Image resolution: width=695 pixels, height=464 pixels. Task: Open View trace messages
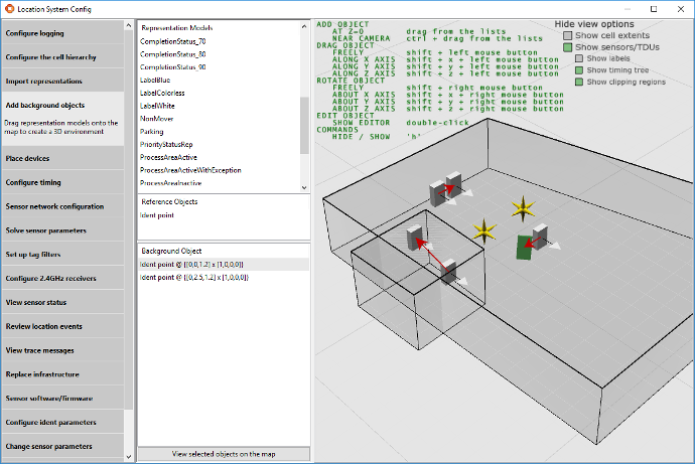pyautogui.click(x=63, y=350)
